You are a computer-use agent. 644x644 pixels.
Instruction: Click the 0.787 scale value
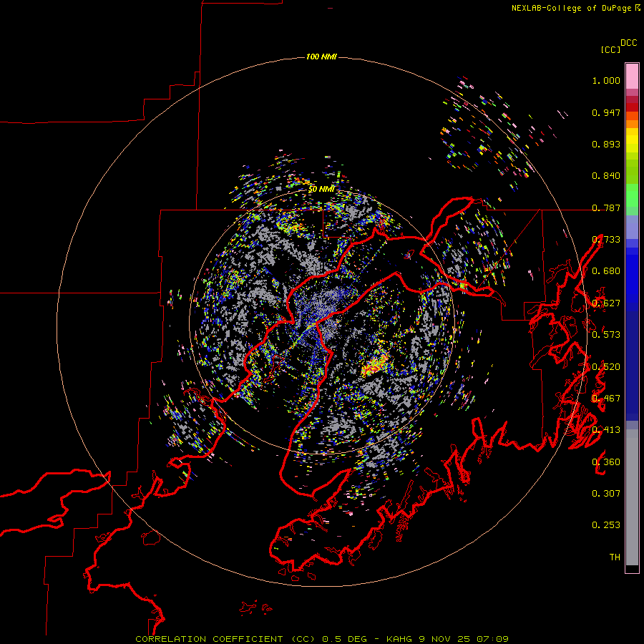(606, 208)
